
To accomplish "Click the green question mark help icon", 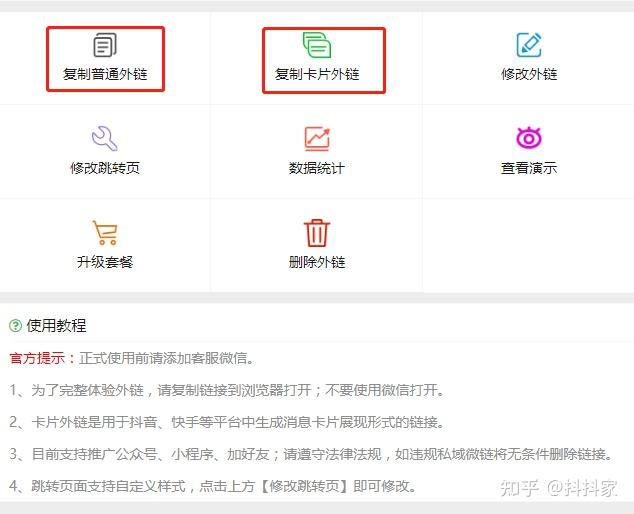I will coord(15,326).
